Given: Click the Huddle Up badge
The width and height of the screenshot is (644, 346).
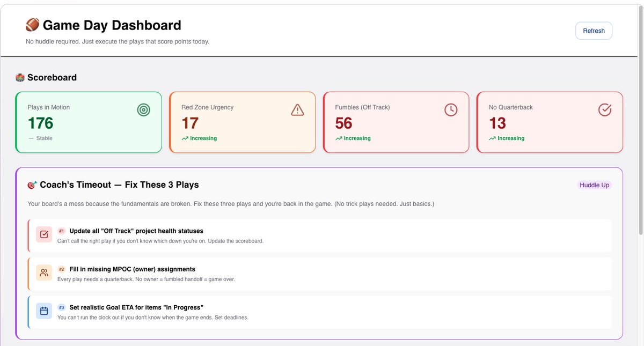Looking at the screenshot, I should [x=595, y=185].
